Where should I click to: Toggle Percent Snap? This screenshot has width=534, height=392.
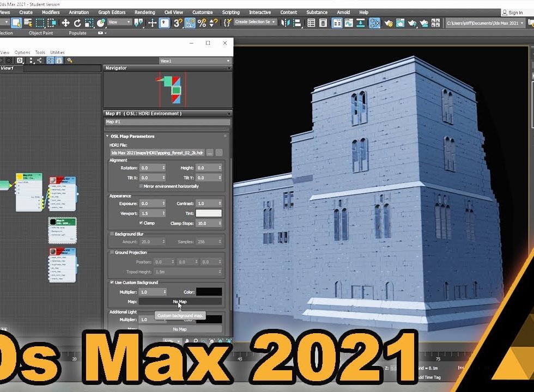click(x=202, y=23)
